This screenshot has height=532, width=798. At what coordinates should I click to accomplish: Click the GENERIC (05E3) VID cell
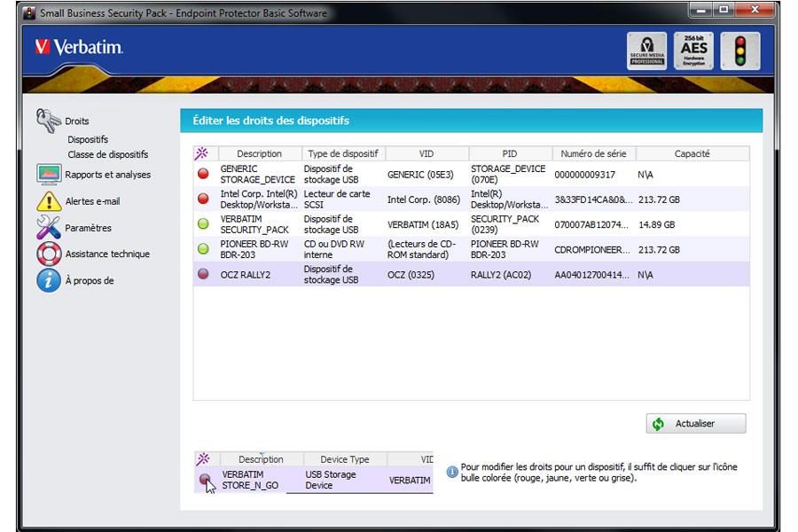click(420, 175)
